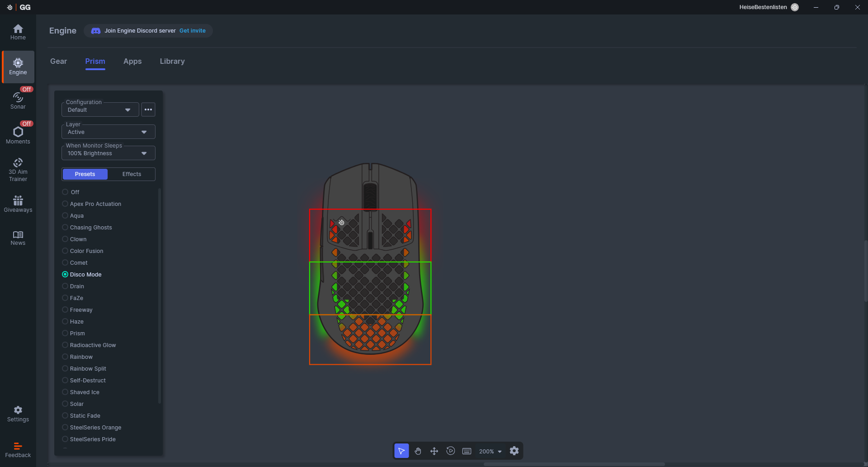Open the canvas settings gear

[x=514, y=451]
